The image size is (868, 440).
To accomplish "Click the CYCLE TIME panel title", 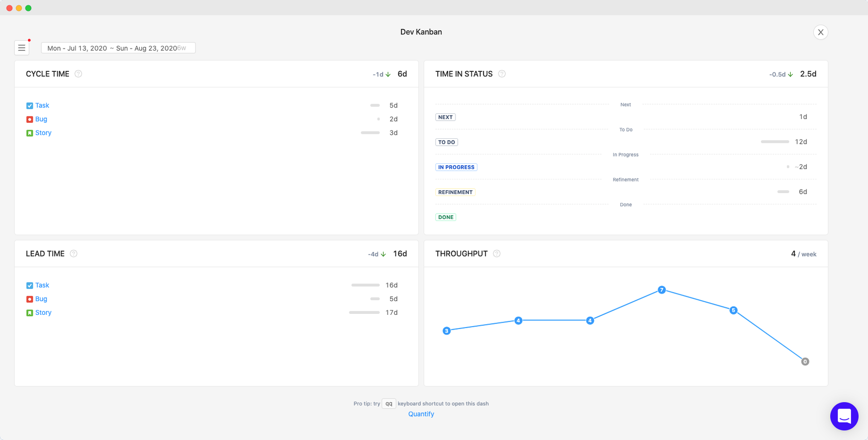I will 47,74.
